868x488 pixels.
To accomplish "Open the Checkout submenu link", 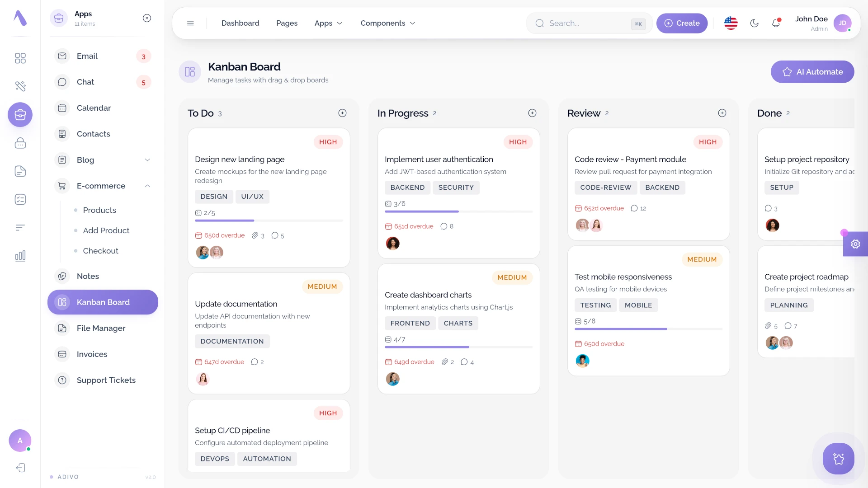I will 100,251.
